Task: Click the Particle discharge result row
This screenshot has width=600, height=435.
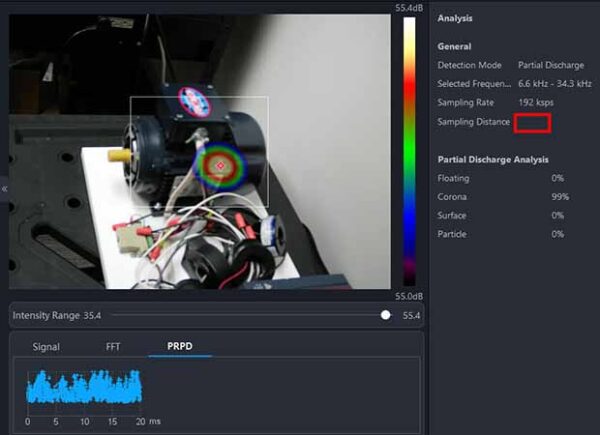Action: (x=501, y=234)
